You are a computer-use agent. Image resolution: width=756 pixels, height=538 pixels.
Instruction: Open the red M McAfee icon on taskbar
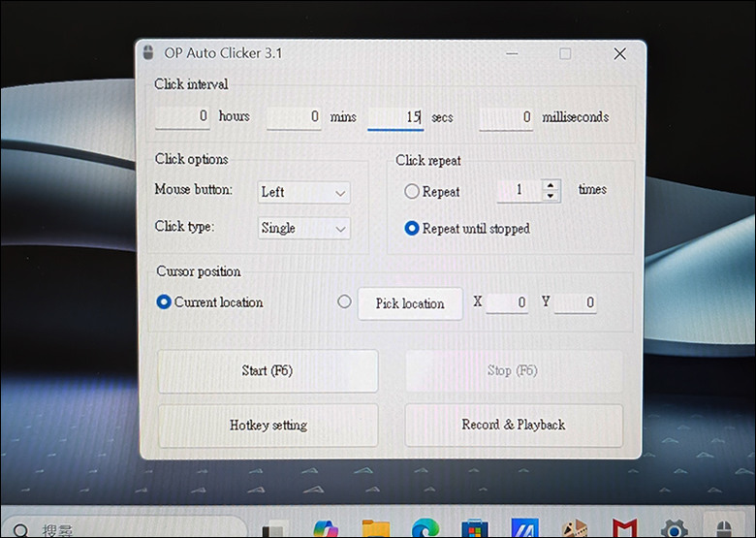pos(624,529)
